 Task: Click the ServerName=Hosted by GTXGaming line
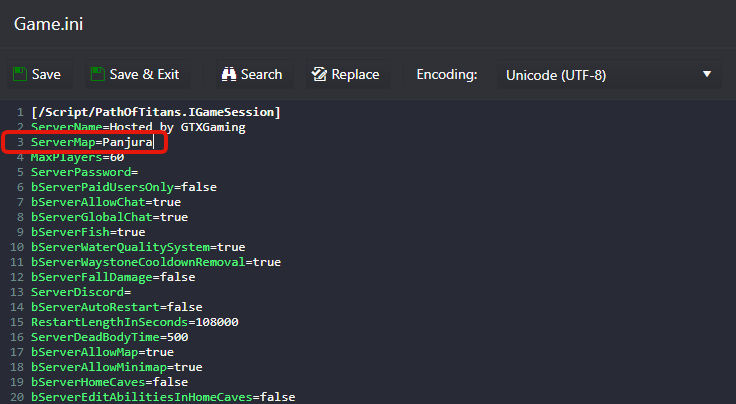(x=138, y=127)
